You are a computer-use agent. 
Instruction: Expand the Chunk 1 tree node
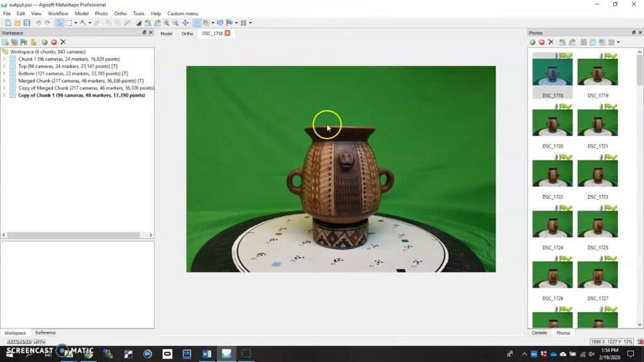4,59
